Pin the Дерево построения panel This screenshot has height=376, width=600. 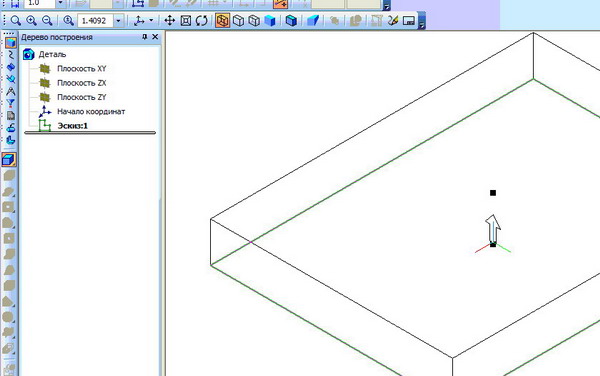145,37
